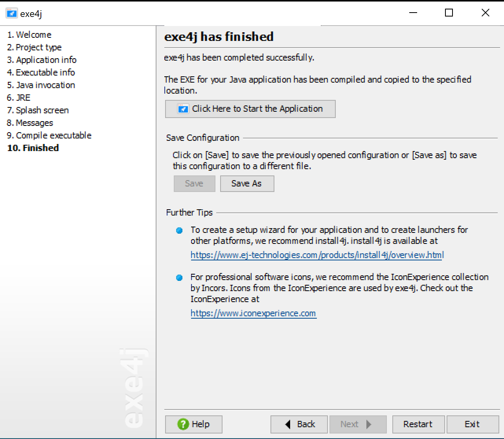Go to step 8 Messages

click(x=30, y=123)
